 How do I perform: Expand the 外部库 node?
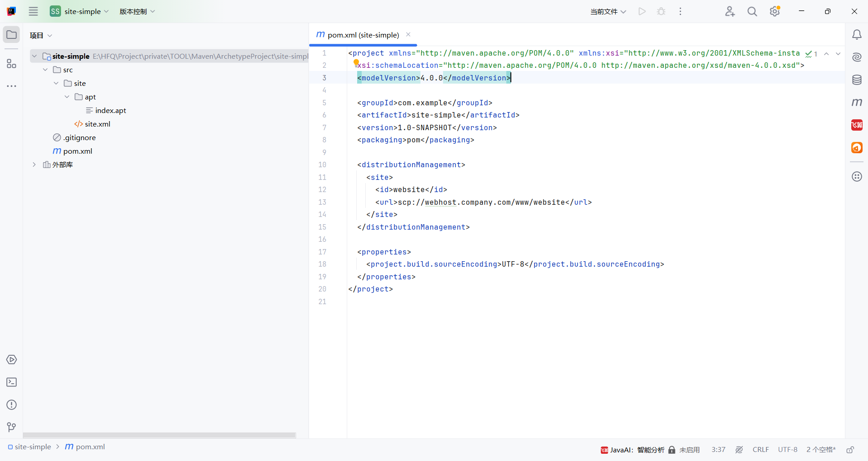coord(34,165)
